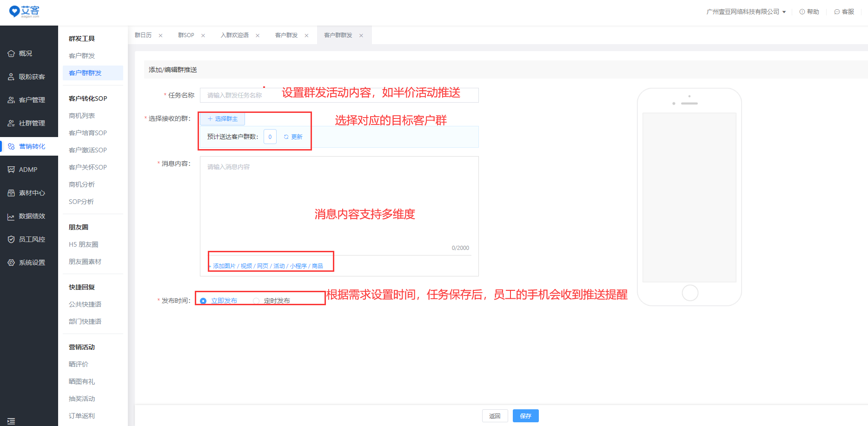Open 系统设置 gear icon section

tap(11, 262)
